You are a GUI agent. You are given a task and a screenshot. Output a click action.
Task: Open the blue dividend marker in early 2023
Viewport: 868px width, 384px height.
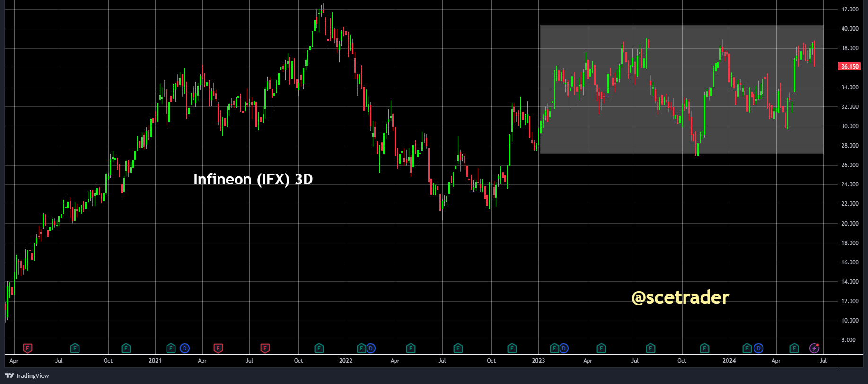click(564, 349)
